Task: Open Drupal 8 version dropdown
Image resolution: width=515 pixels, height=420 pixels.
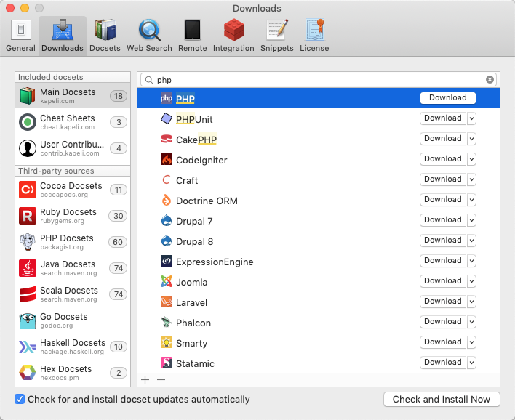Action: click(471, 241)
